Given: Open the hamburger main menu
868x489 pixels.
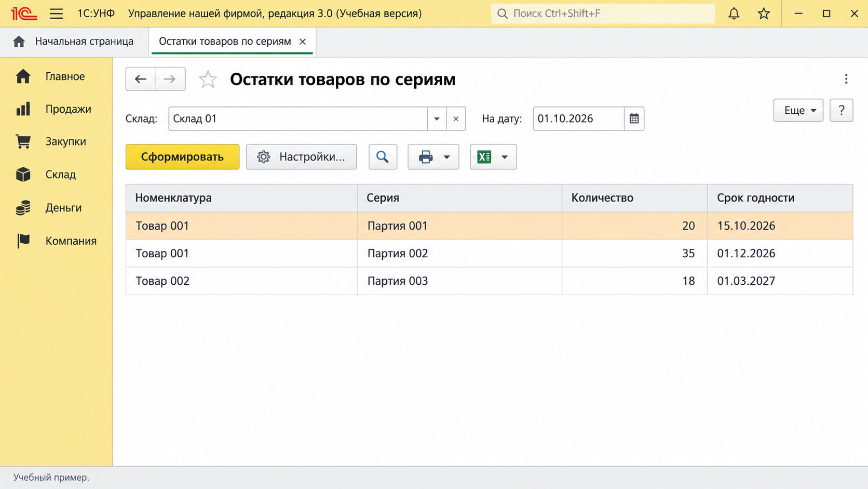Looking at the screenshot, I should point(56,14).
